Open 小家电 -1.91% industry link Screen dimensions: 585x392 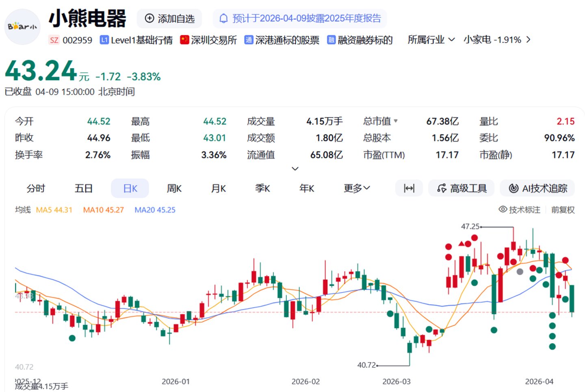496,40
